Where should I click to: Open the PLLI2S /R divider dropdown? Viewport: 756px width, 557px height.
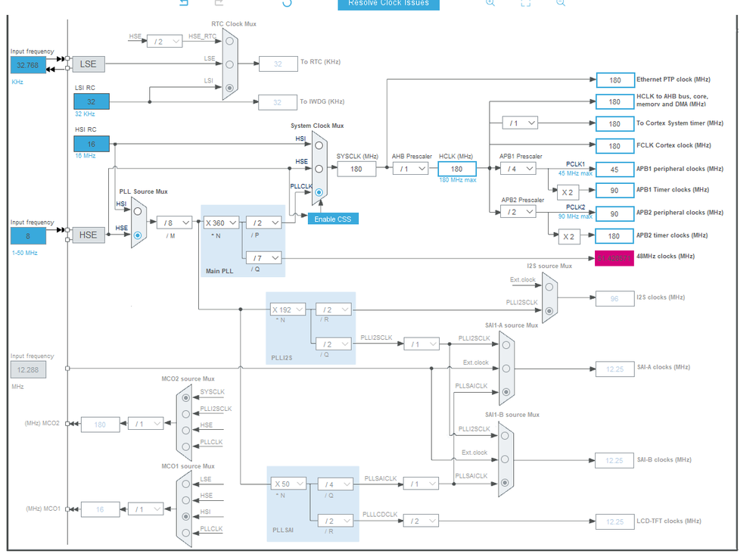(x=334, y=310)
